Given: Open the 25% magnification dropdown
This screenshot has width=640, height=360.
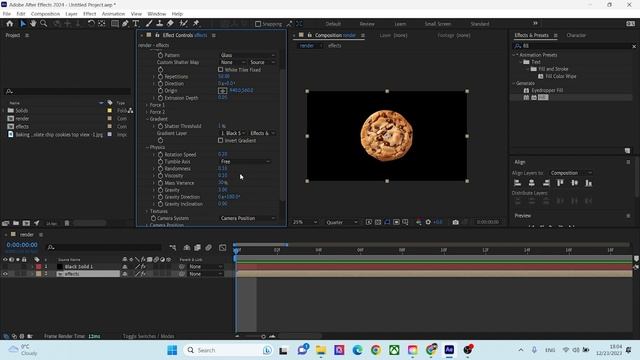Looking at the screenshot, I should 305,222.
